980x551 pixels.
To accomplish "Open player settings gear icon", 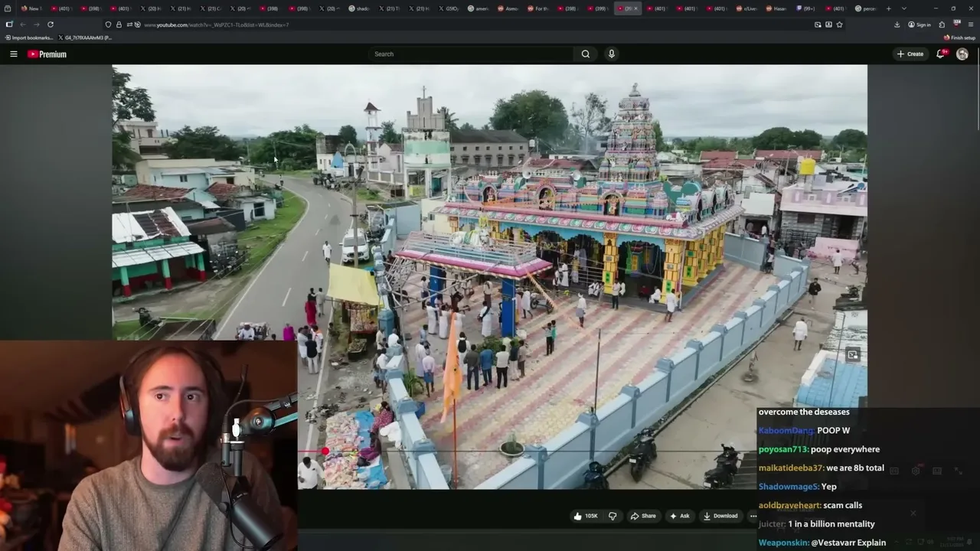I will [916, 471].
